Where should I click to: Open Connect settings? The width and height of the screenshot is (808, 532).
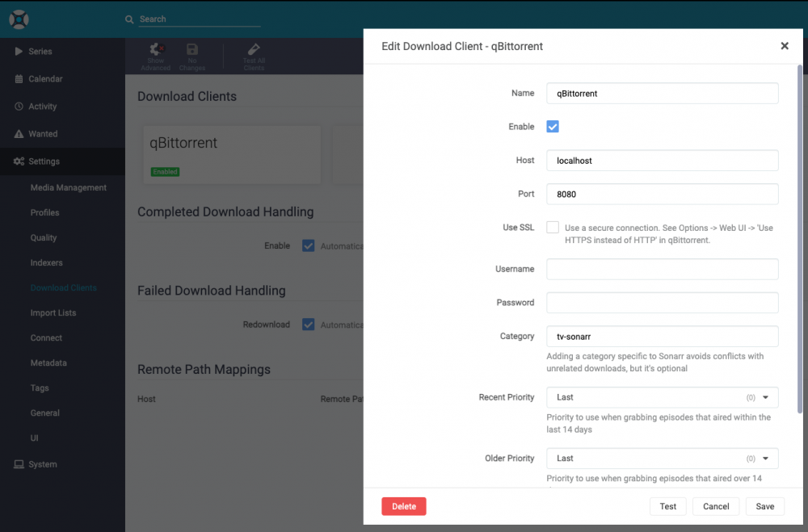click(x=46, y=337)
